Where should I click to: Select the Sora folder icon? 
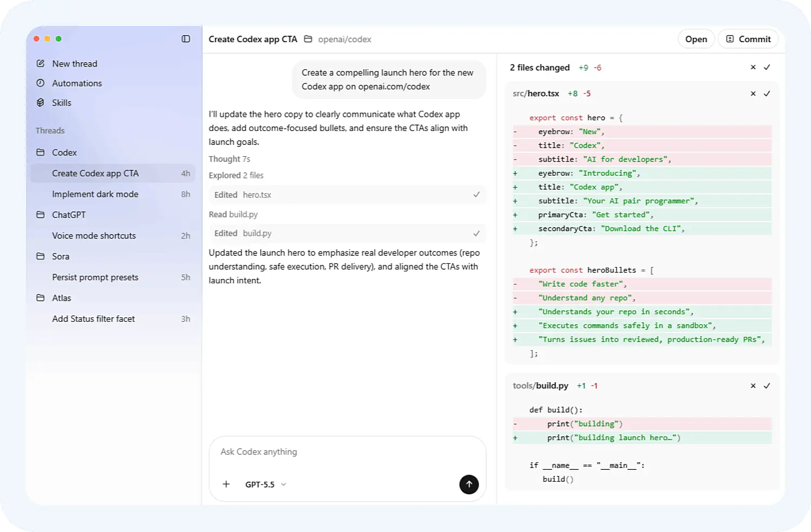(41, 256)
